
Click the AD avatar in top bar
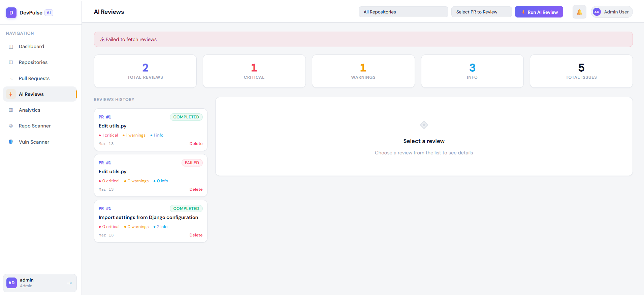[597, 12]
